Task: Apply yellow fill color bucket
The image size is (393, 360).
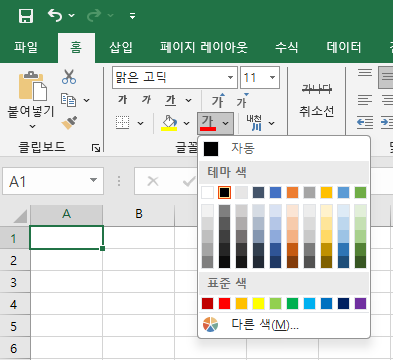Action: [x=169, y=123]
